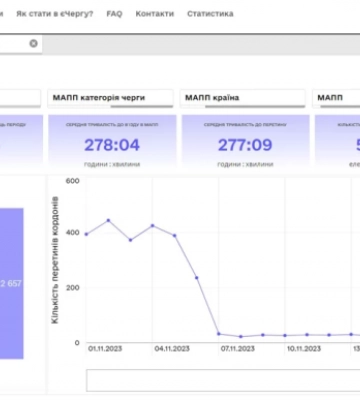Click the 'Кількість перетинів кордонів' axis title
This screenshot has width=360, height=400.
(55, 260)
